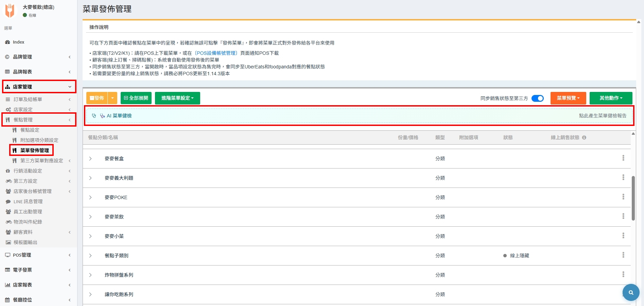
Task: Click the 行銷活動設定 gift icon
Action: click(8, 171)
